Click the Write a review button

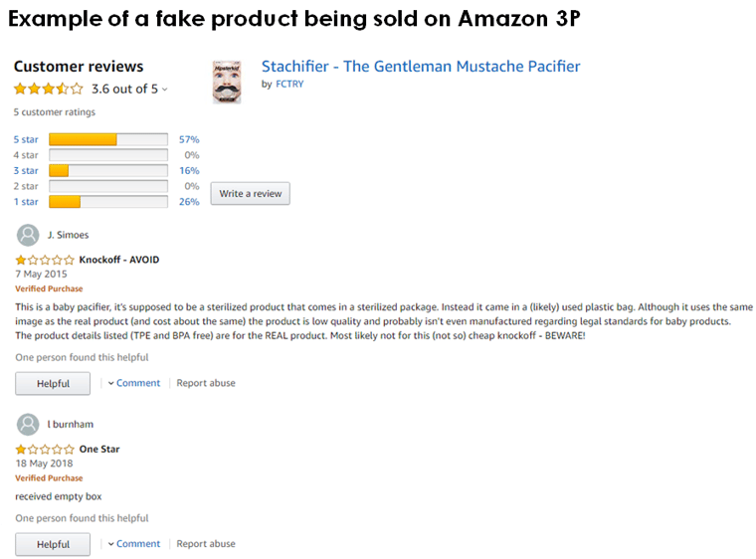click(x=251, y=193)
